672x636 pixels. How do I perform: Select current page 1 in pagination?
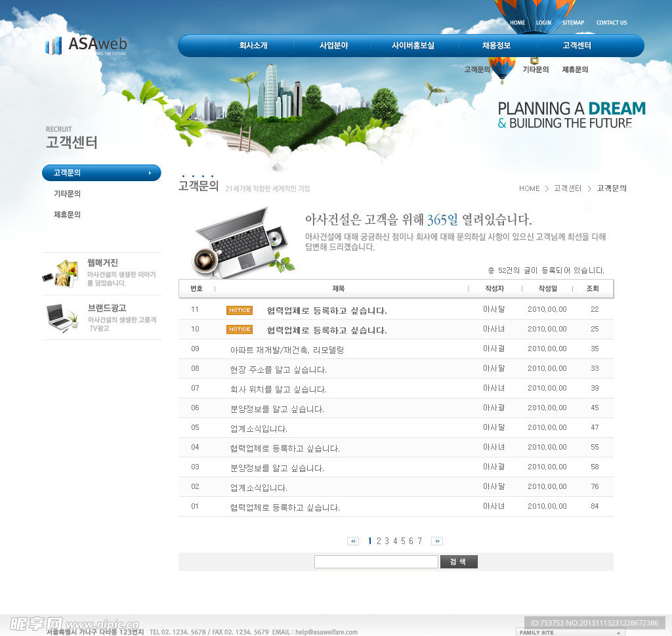(x=370, y=541)
